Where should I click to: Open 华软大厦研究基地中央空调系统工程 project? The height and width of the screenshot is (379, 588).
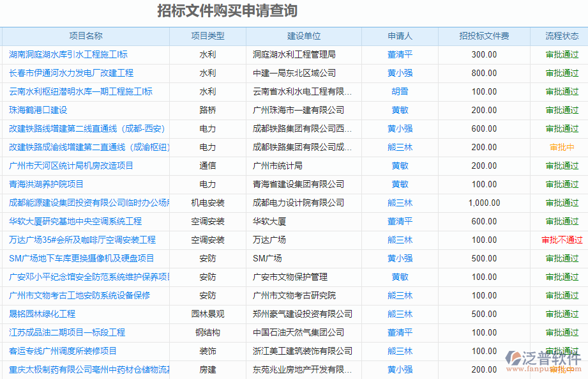tap(75, 222)
